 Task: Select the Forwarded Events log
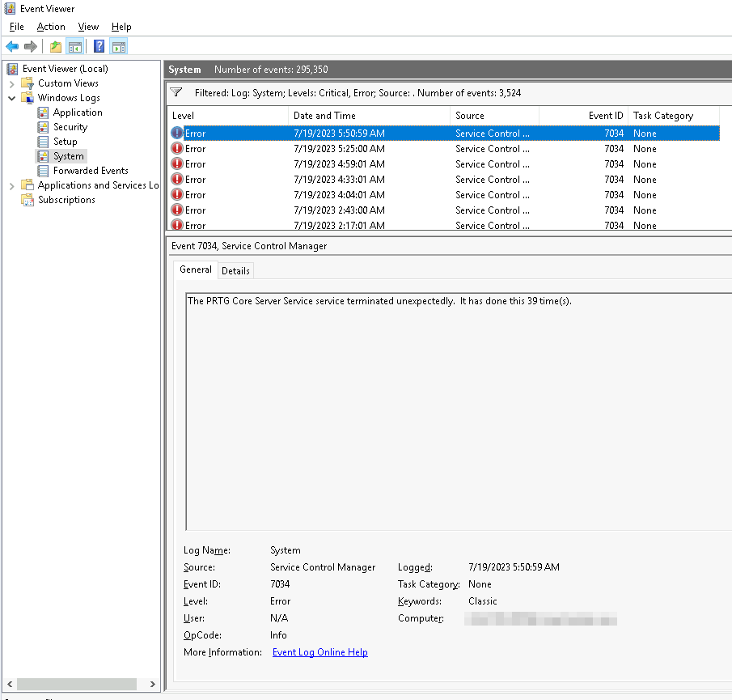click(x=91, y=171)
